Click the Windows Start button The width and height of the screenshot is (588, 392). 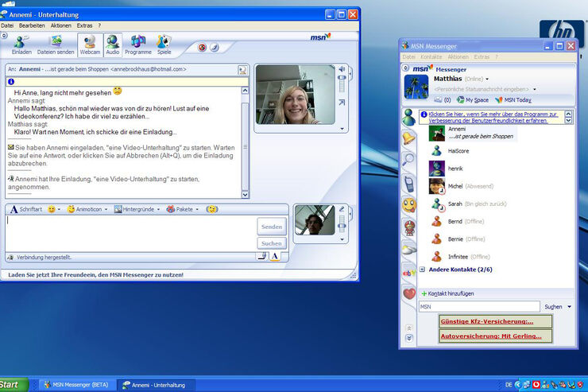pos(14,385)
